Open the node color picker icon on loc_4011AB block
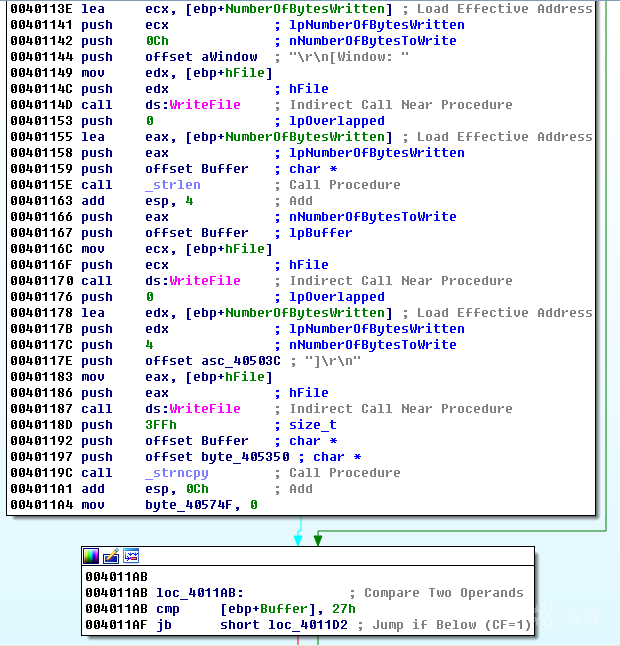Screen dimensions: 620x646 [x=91, y=556]
